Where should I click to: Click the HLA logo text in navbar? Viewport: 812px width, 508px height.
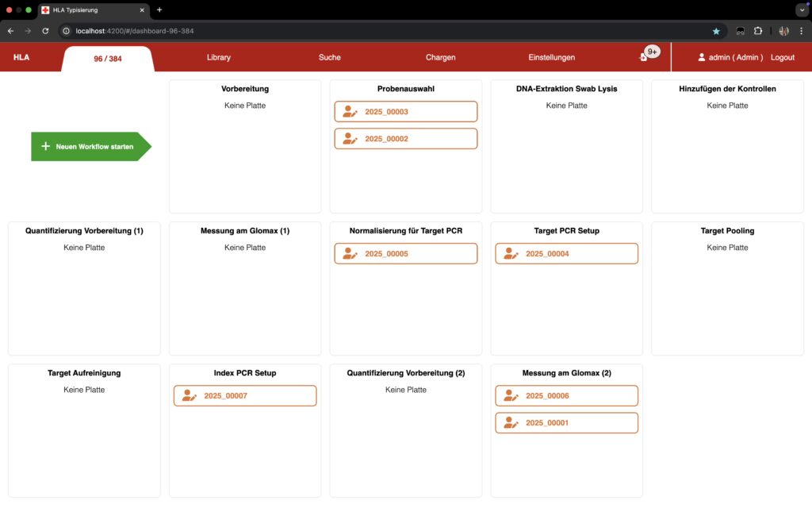pos(21,57)
